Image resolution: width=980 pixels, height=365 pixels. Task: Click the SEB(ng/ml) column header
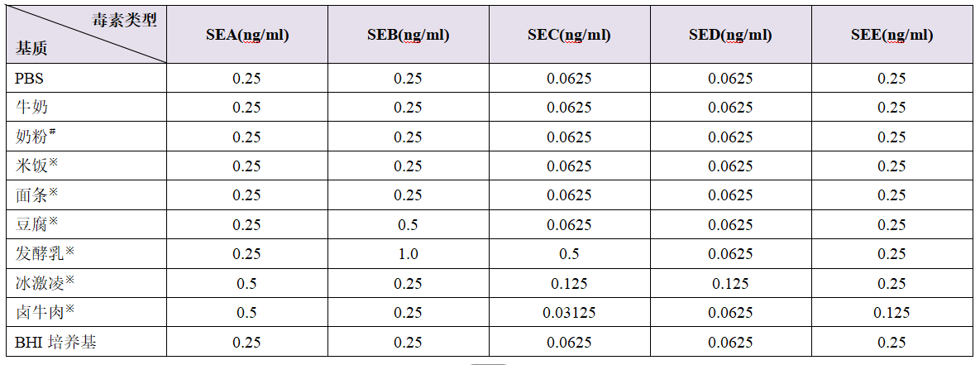408,35
